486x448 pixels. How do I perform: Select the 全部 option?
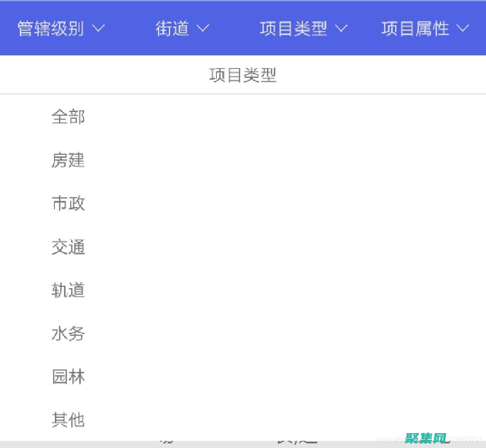(x=68, y=117)
